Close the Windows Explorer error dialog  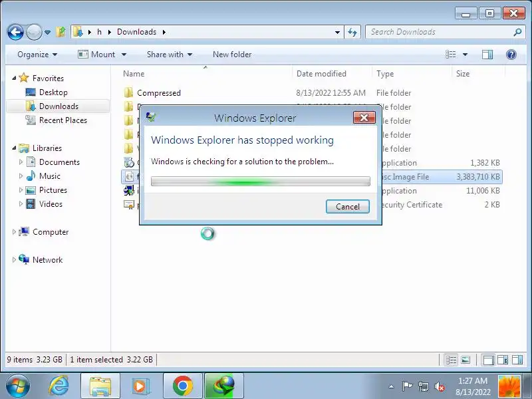(x=364, y=118)
